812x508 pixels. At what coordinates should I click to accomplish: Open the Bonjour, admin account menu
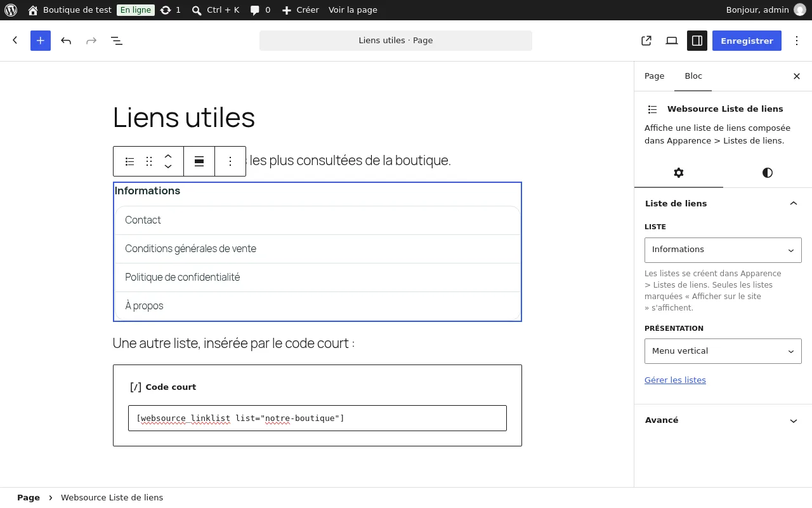click(766, 10)
